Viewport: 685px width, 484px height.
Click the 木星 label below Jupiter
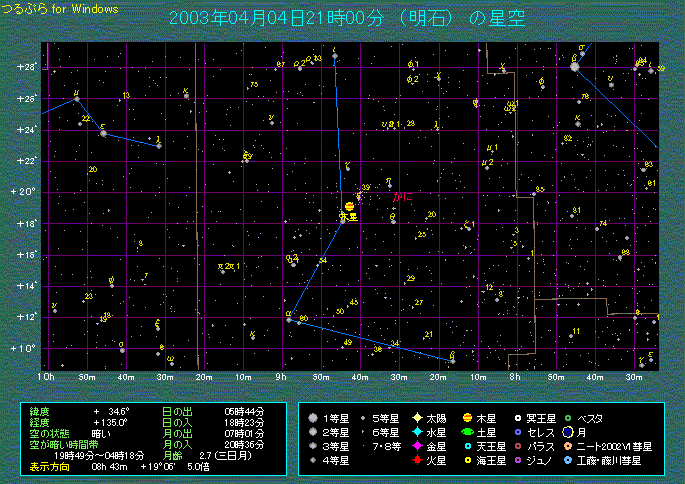pos(348,216)
